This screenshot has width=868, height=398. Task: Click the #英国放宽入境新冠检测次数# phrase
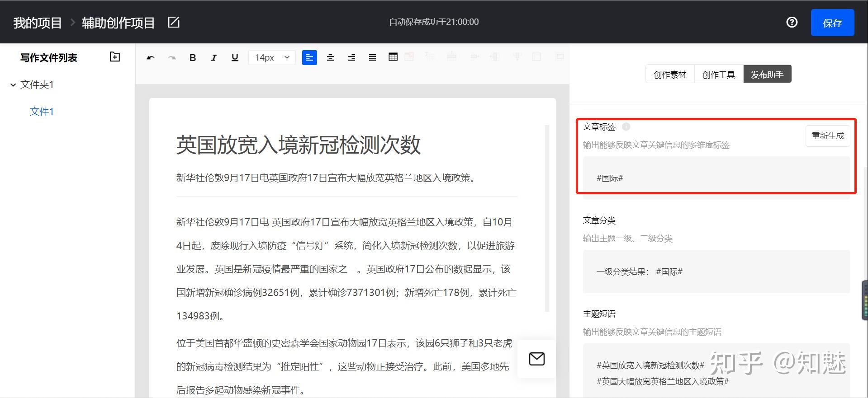(x=650, y=365)
